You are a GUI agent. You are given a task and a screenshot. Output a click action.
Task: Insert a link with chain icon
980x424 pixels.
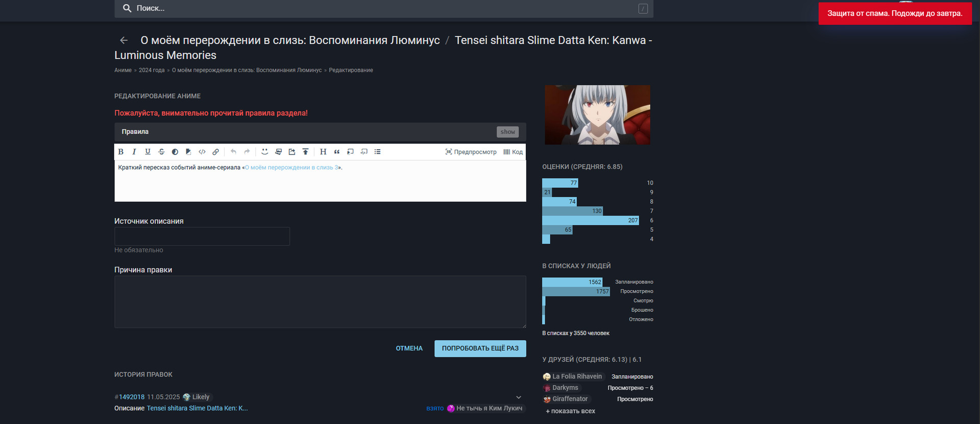(216, 152)
